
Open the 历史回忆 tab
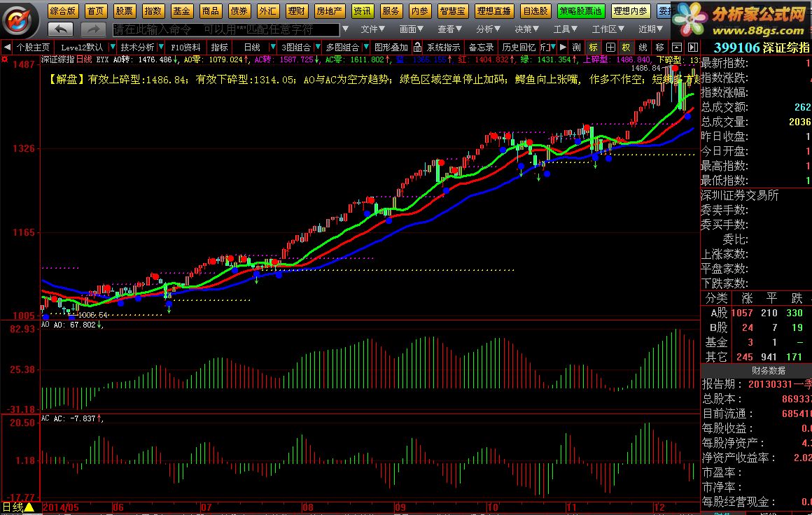(x=519, y=47)
